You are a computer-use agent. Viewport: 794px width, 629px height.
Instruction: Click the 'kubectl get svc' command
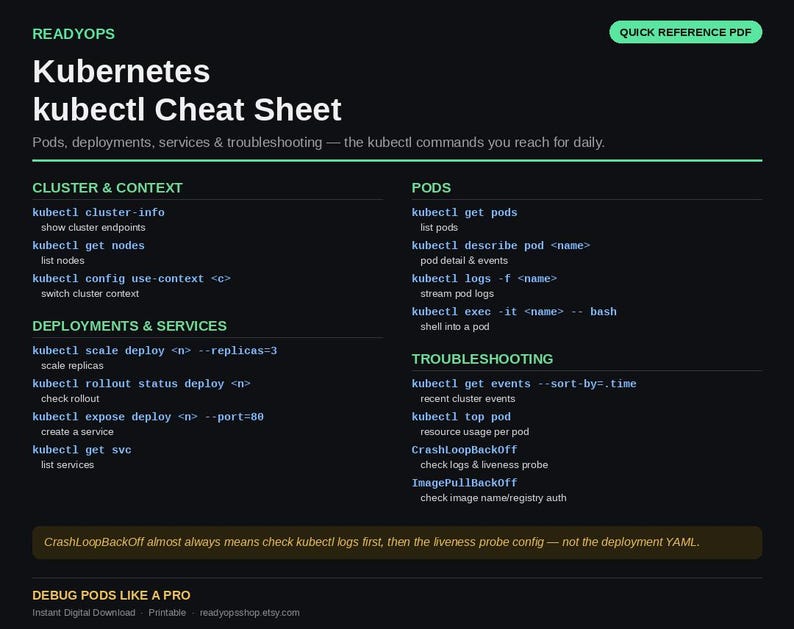click(x=82, y=450)
